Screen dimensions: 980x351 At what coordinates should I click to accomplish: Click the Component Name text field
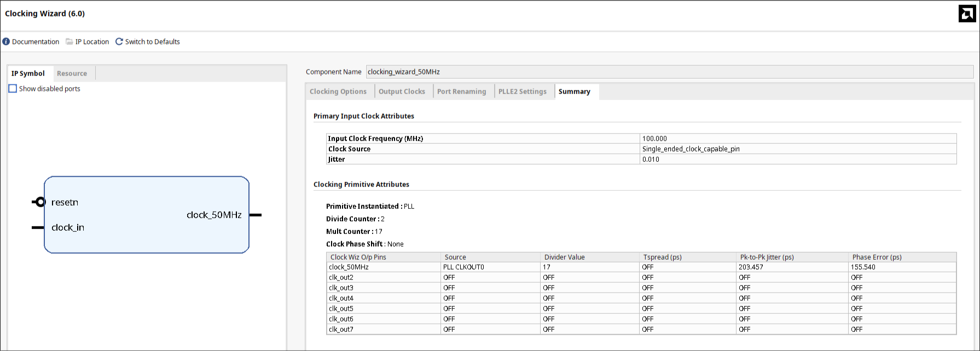pyautogui.click(x=669, y=72)
